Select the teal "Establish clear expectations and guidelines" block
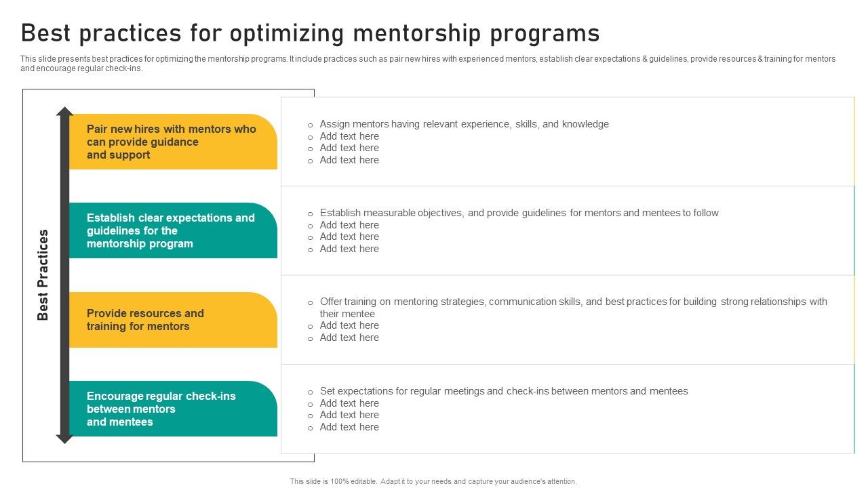The height and width of the screenshot is (488, 868). [173, 230]
